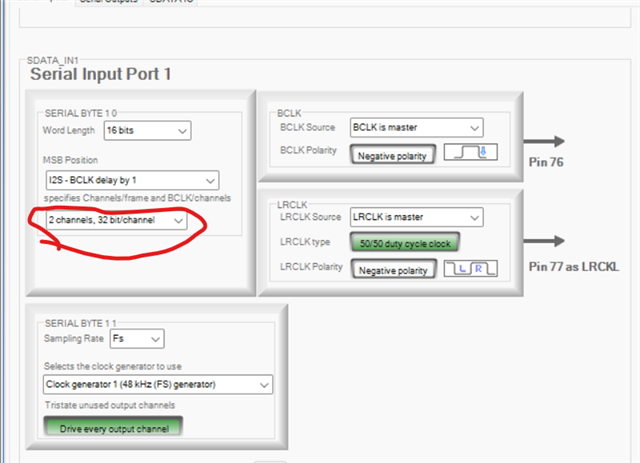Open the Clock generator 1 (48 kHz) dropdown
Screen dimensions: 640x463
pyautogui.click(x=158, y=384)
